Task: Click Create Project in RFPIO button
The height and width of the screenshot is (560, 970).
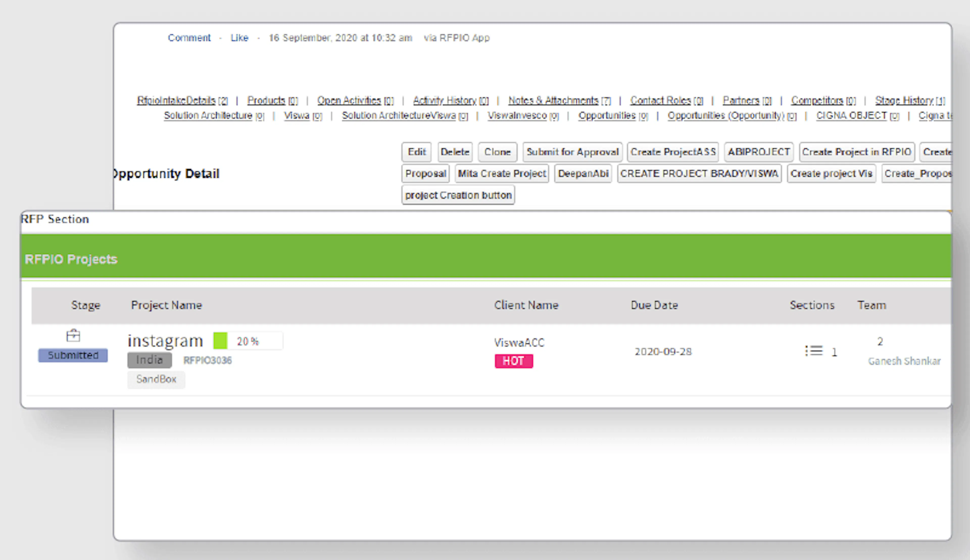Action: [x=857, y=152]
